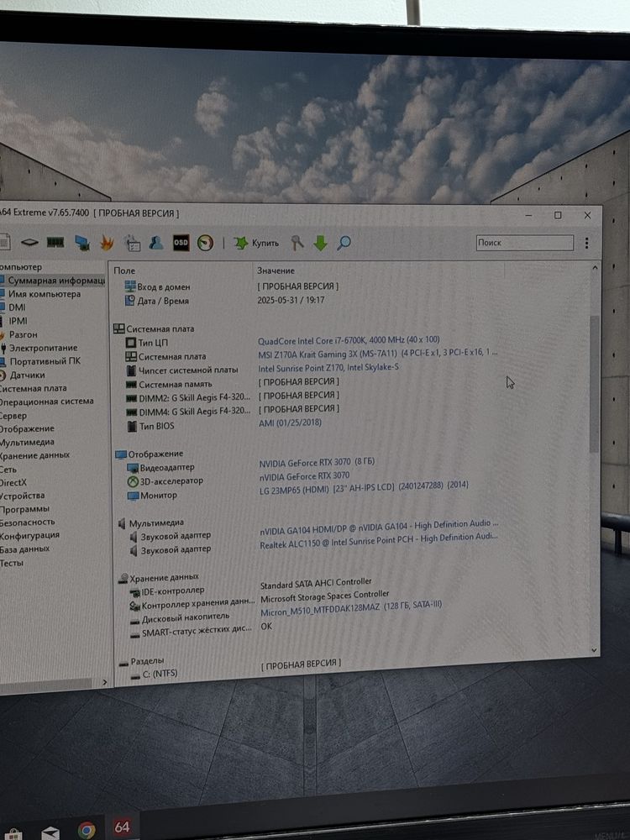
Task: Select Имя компьютера in the left tree
Action: [x=45, y=293]
